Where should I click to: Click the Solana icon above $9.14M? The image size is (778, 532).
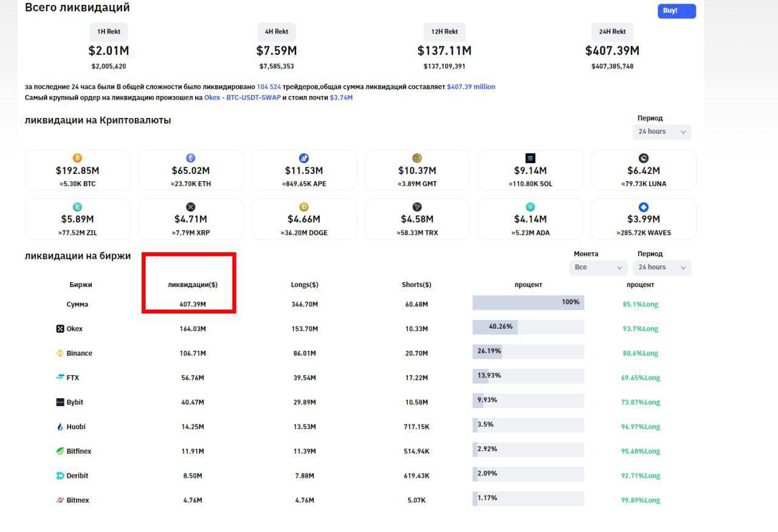(531, 159)
